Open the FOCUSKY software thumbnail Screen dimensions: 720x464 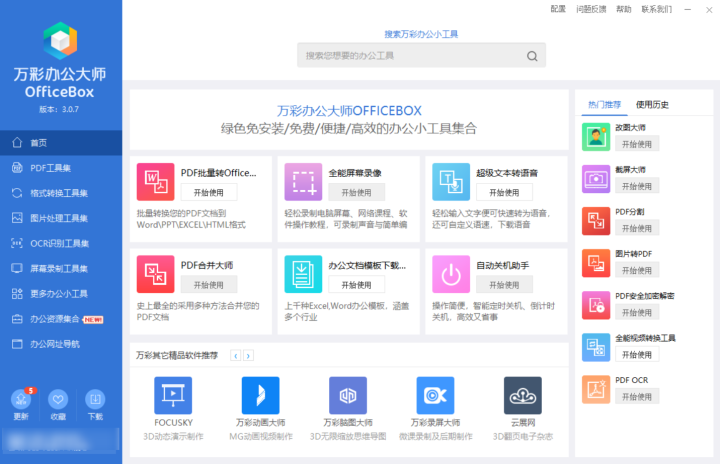pyautogui.click(x=173, y=396)
